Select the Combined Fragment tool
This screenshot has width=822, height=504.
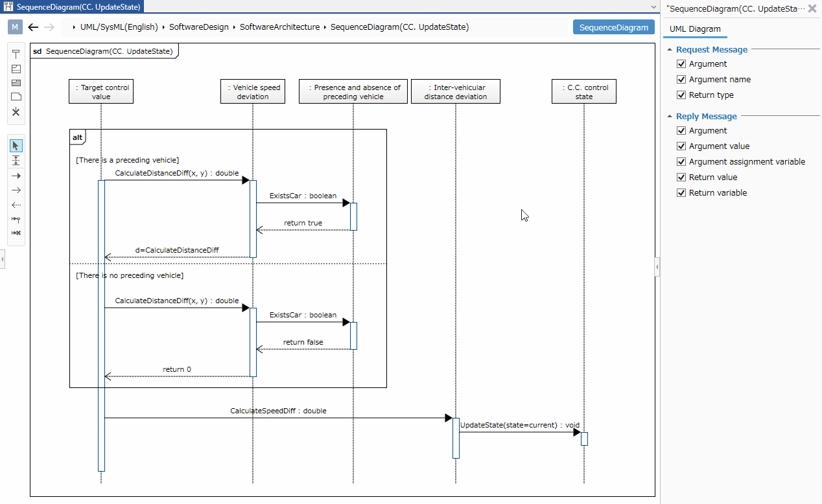click(x=16, y=69)
